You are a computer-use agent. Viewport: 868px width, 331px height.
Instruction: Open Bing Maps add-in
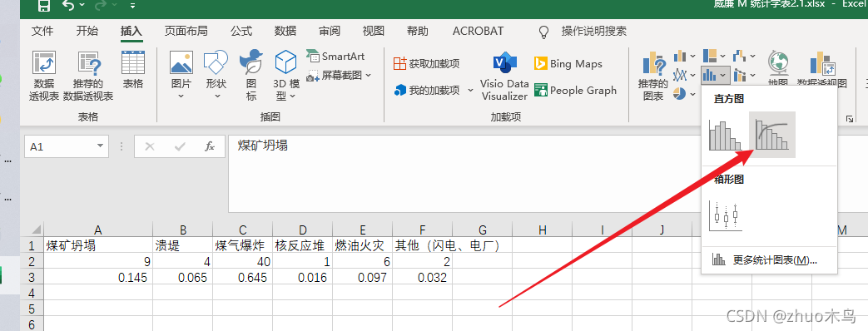coord(568,64)
